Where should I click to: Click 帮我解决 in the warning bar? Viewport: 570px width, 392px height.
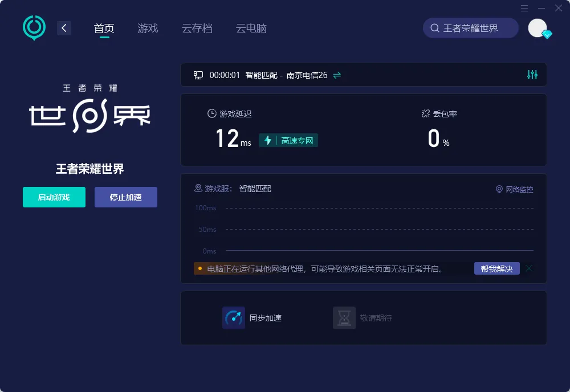point(496,268)
